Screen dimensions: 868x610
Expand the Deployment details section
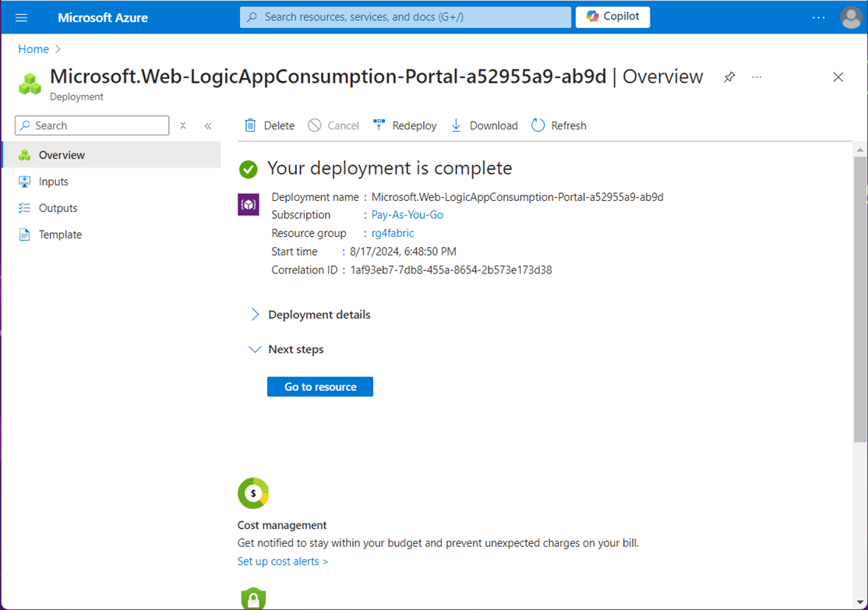click(x=255, y=315)
